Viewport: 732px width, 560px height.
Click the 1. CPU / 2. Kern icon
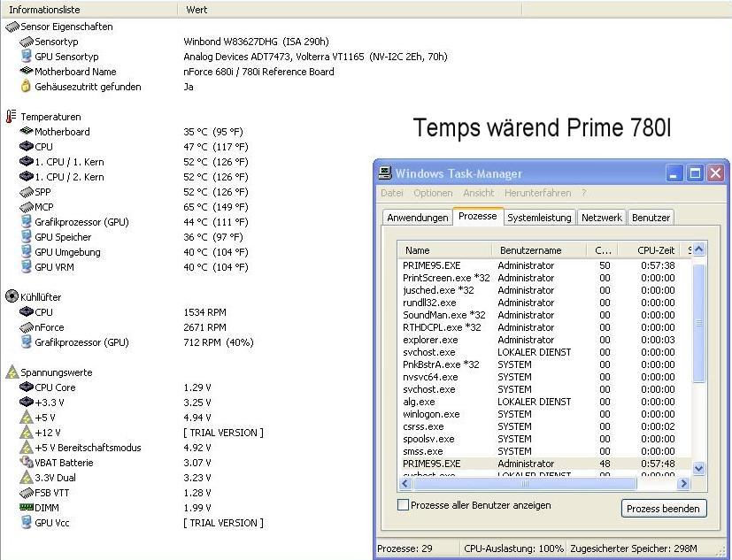[27, 176]
